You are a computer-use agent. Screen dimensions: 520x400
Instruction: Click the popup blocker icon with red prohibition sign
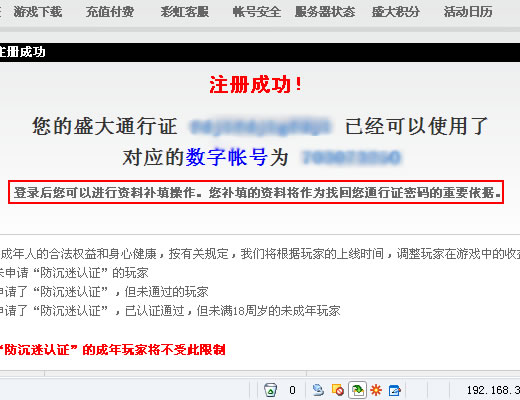click(x=338, y=390)
